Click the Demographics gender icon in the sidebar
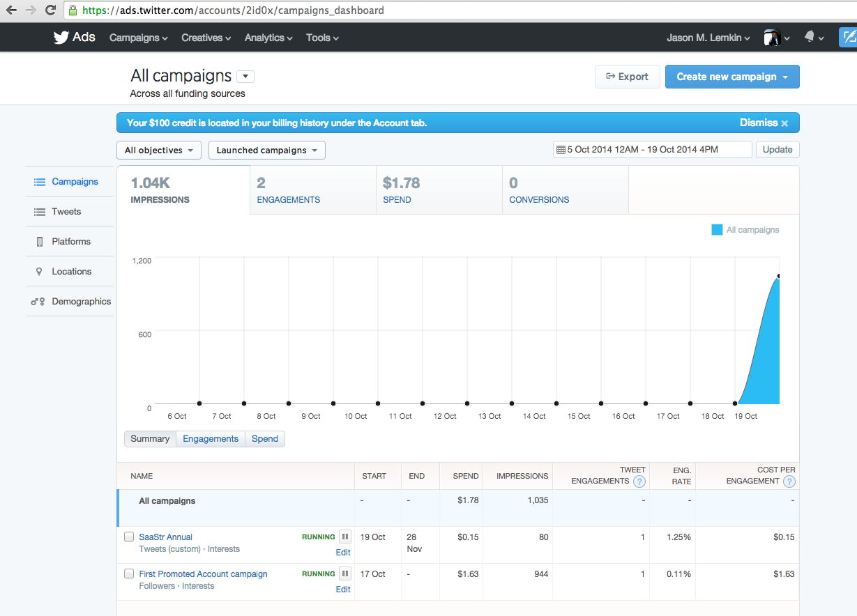Screen dimensions: 857x616 click(x=38, y=302)
